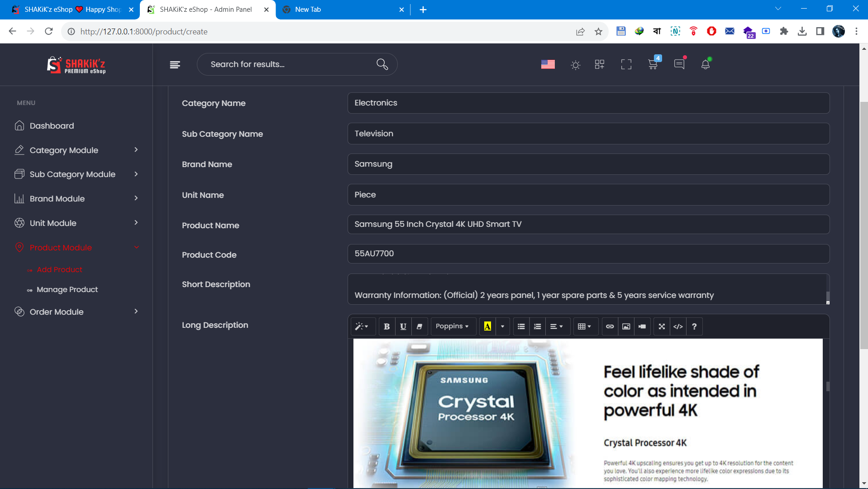Click the SHAKiK'z Premium eShop logo
Screen dimensions: 868x489
click(76, 65)
